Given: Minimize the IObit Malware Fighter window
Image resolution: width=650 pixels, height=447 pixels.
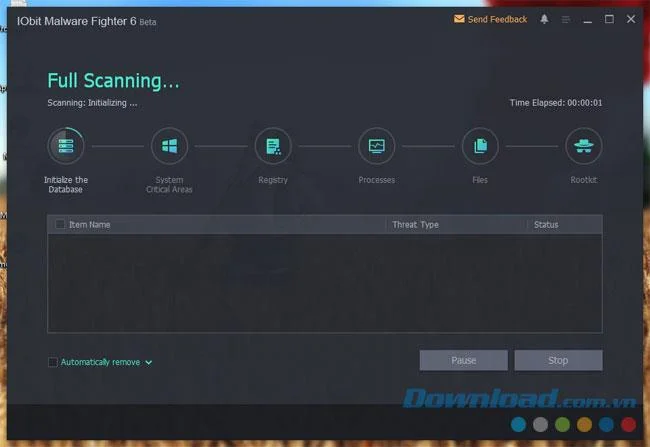Looking at the screenshot, I should point(587,19).
